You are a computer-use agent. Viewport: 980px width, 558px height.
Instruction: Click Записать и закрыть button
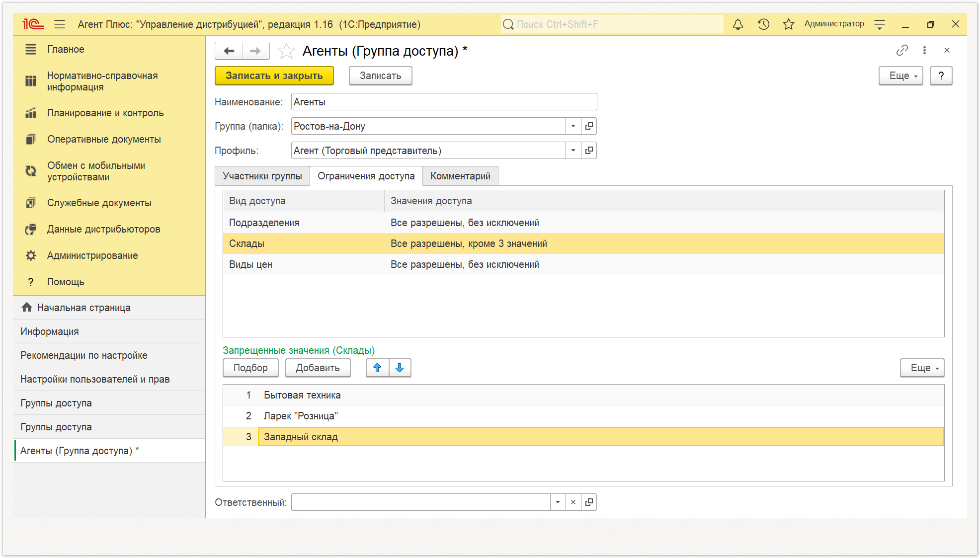274,76
